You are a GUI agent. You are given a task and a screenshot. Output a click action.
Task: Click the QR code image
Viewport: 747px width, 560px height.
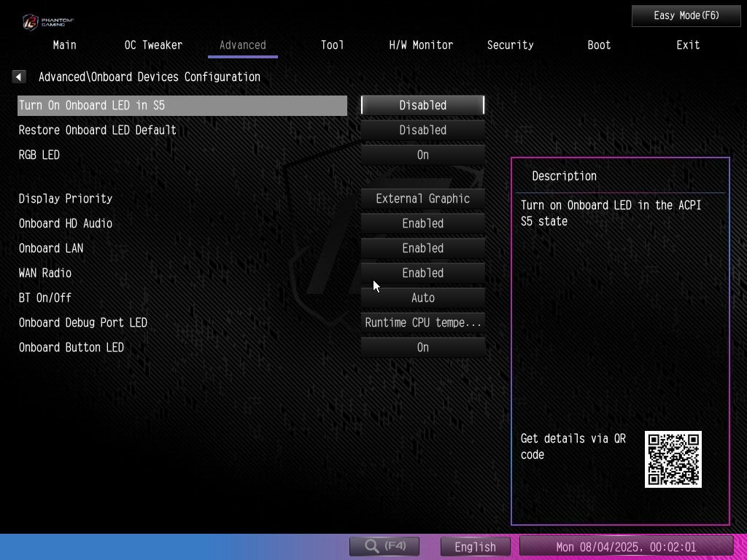(x=673, y=459)
